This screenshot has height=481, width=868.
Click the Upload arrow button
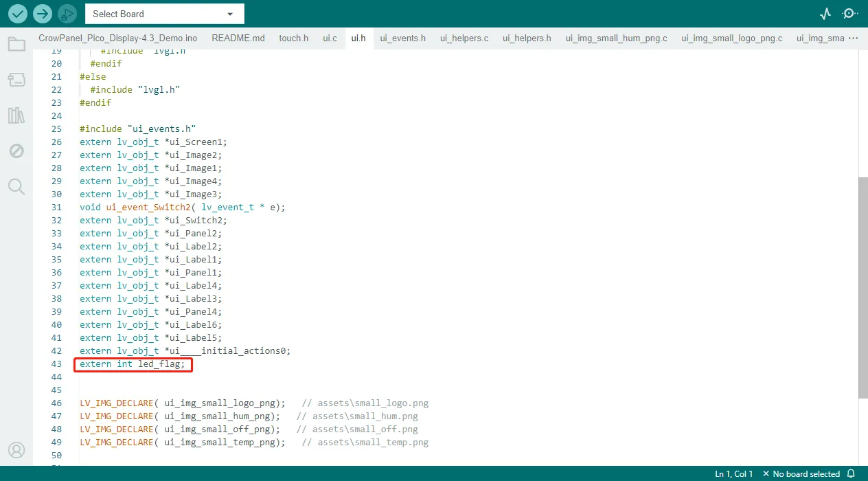(43, 13)
